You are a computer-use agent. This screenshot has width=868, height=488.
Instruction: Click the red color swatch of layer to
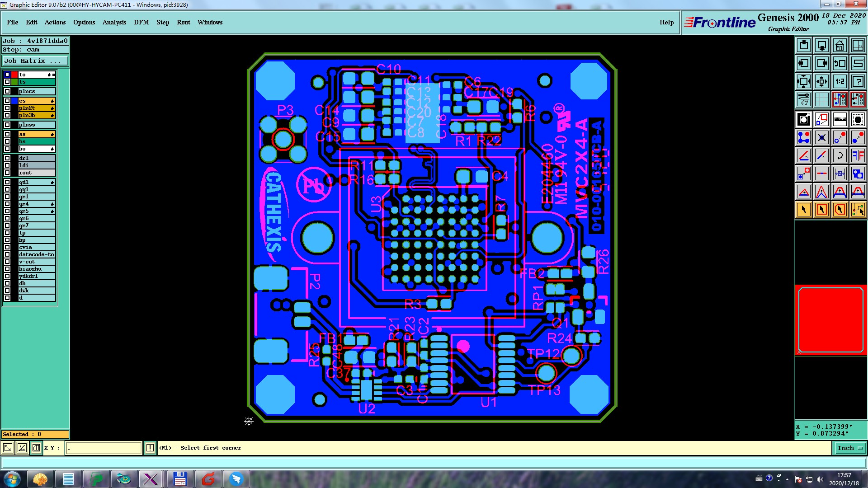(14, 75)
